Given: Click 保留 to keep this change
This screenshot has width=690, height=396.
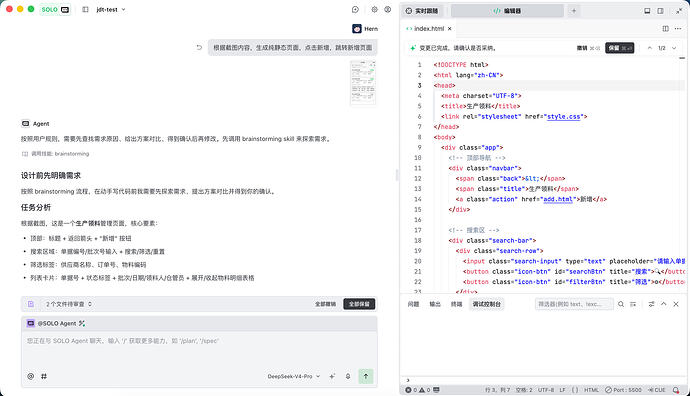Looking at the screenshot, I should click(x=620, y=48).
